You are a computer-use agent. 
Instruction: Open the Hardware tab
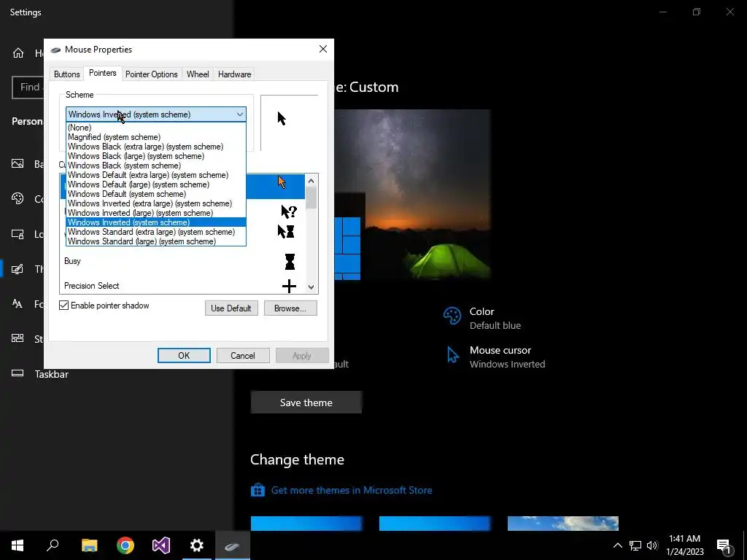point(234,74)
